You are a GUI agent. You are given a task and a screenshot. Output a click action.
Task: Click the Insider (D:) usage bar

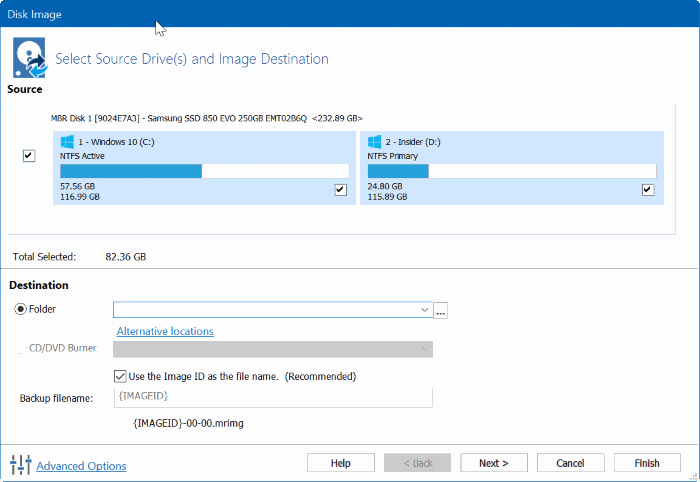(512, 171)
